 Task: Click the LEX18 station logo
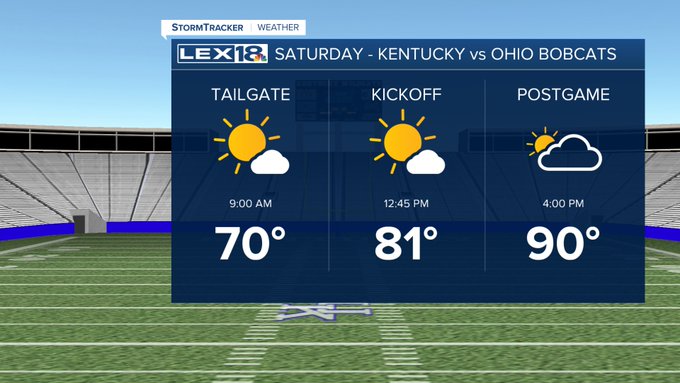pos(222,54)
